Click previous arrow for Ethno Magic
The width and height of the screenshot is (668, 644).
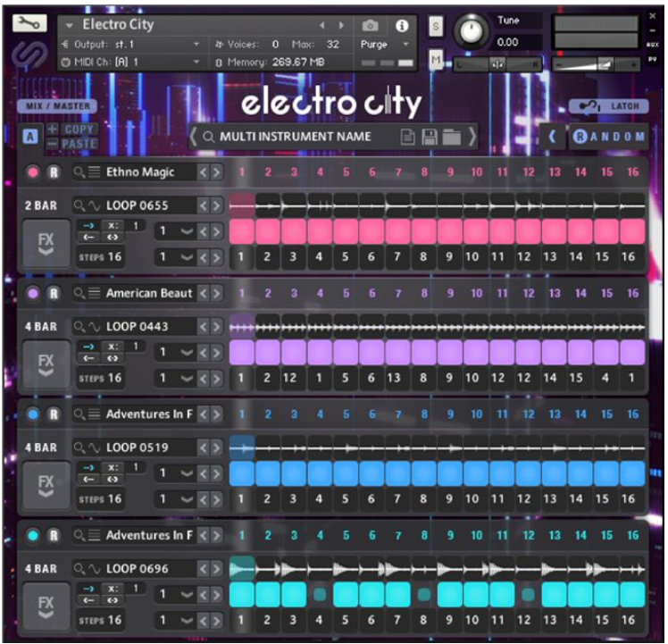point(204,172)
